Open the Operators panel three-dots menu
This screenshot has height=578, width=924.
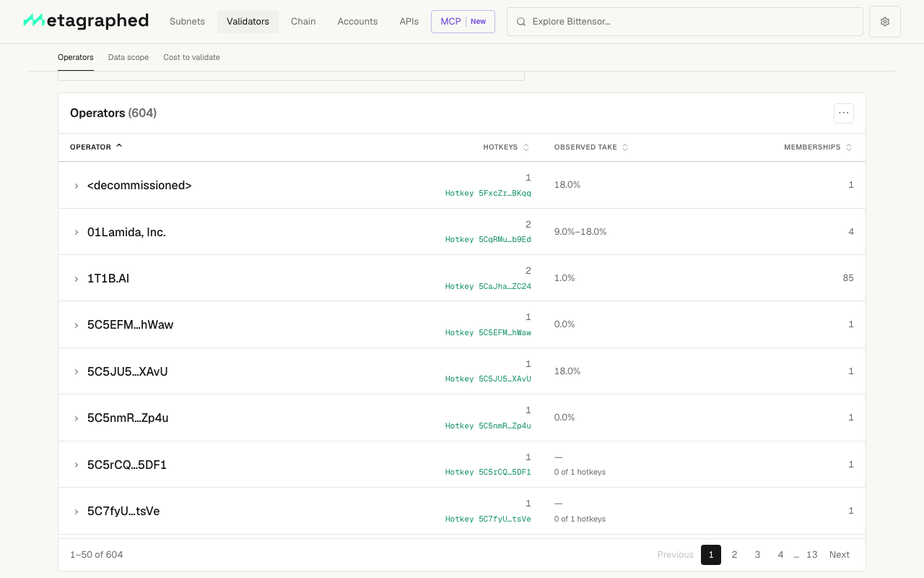pyautogui.click(x=844, y=113)
